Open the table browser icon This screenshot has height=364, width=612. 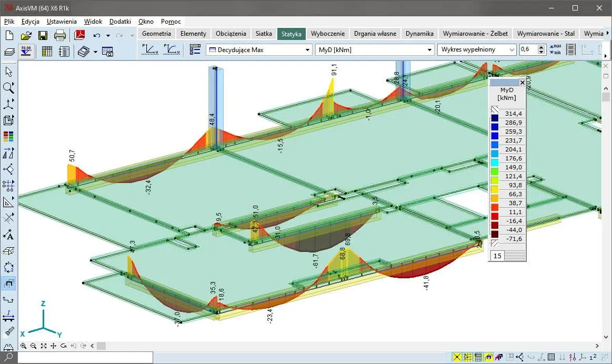click(47, 52)
